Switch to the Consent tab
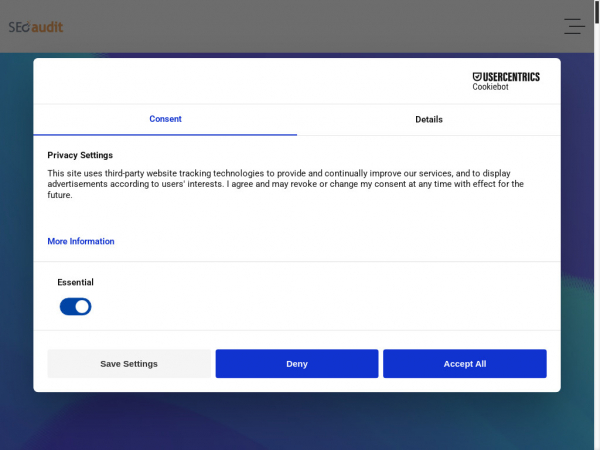 pos(165,119)
